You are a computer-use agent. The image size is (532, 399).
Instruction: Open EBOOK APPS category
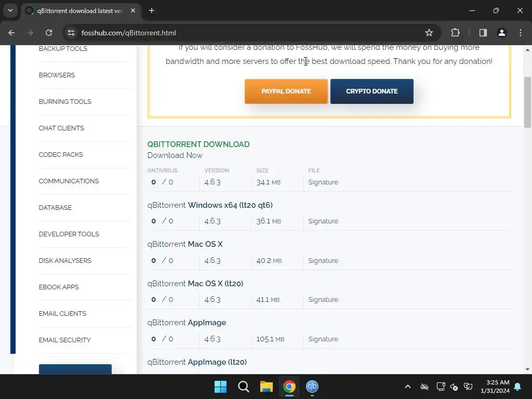tap(59, 287)
